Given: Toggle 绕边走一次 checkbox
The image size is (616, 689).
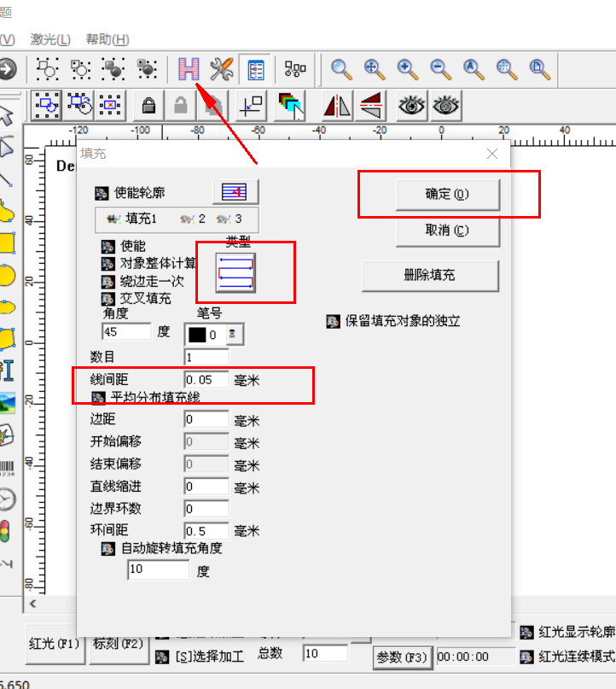Looking at the screenshot, I should pos(108,282).
